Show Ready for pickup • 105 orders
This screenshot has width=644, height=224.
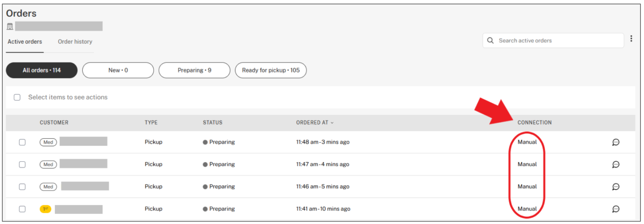coord(271,70)
